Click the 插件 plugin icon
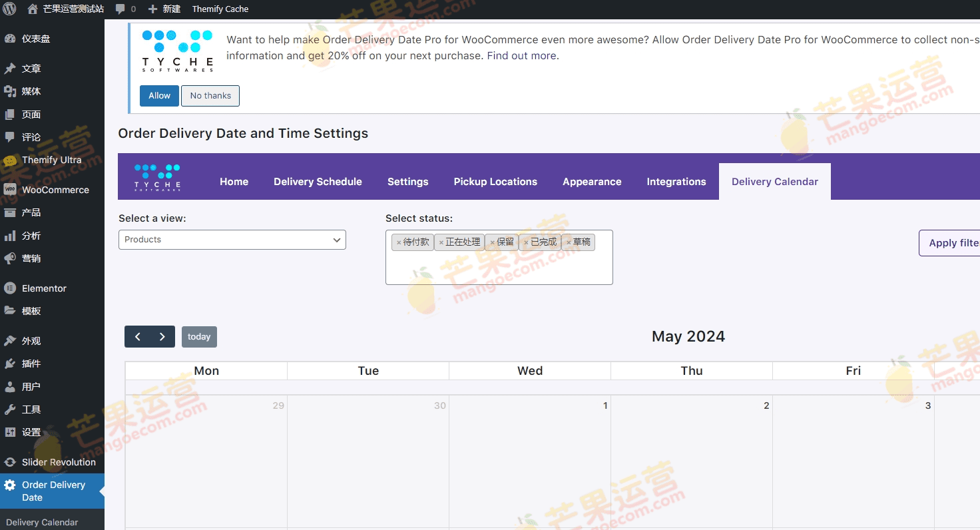The width and height of the screenshot is (980, 530). pyautogui.click(x=10, y=364)
